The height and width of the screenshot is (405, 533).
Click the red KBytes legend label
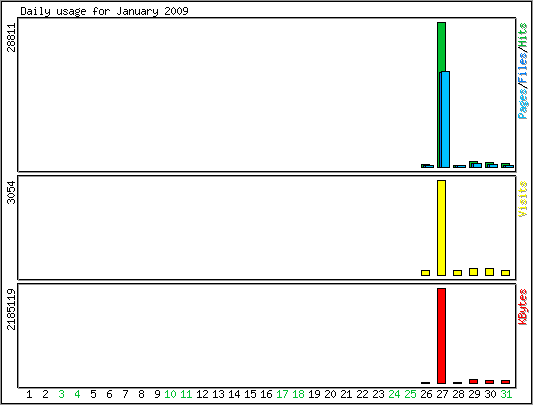[x=523, y=306]
